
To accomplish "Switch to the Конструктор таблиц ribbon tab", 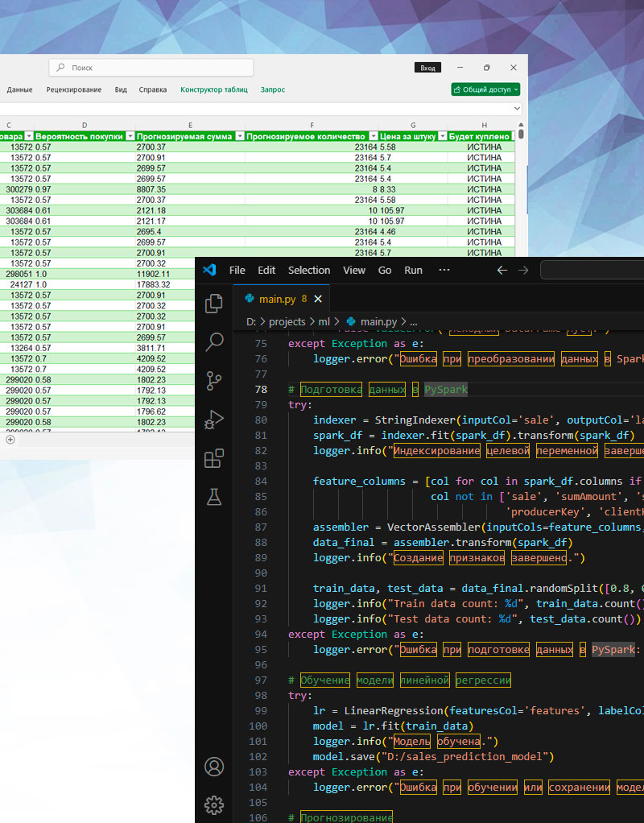I will point(213,89).
